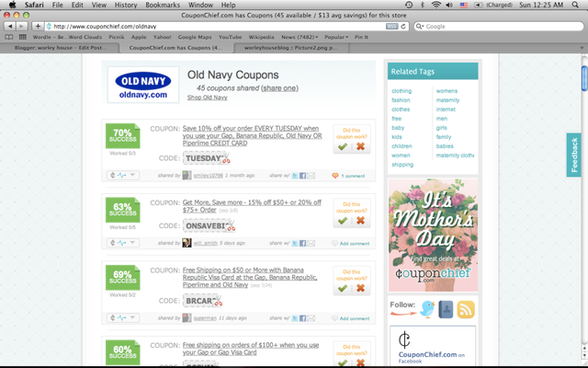Click the Google search field
Screen dimensions: 588x368
point(498,27)
